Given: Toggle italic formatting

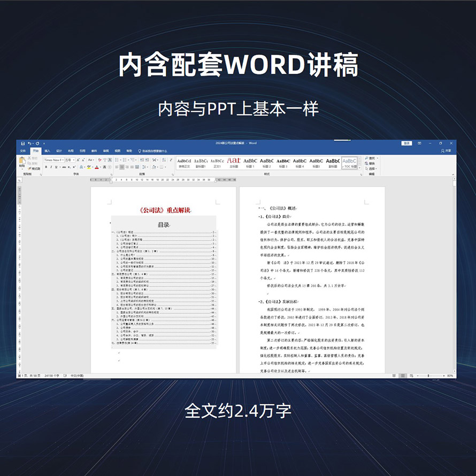Looking at the screenshot, I should (51, 167).
